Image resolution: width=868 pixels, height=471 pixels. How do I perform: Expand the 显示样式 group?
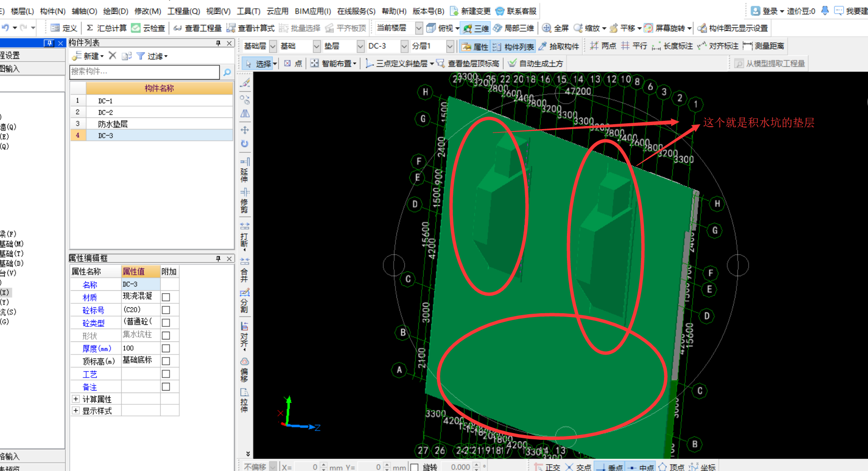(x=76, y=411)
